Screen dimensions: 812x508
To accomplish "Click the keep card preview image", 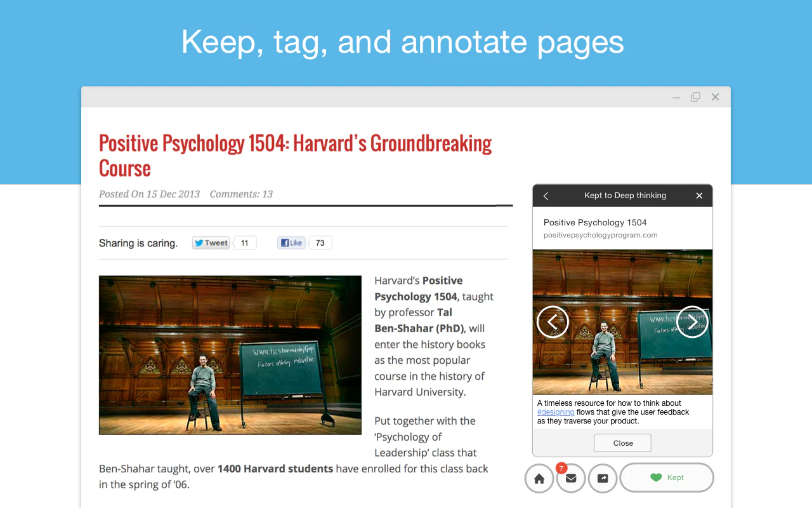I will click(x=622, y=322).
